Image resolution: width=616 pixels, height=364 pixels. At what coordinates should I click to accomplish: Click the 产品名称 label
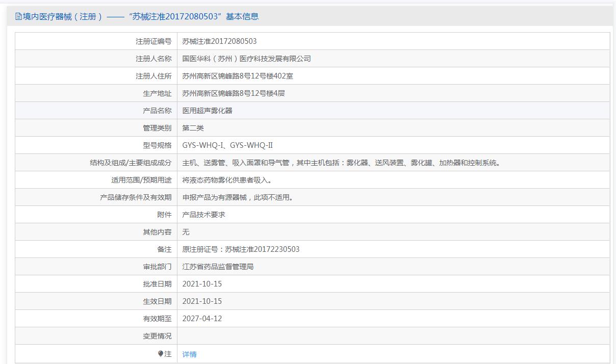[157, 111]
